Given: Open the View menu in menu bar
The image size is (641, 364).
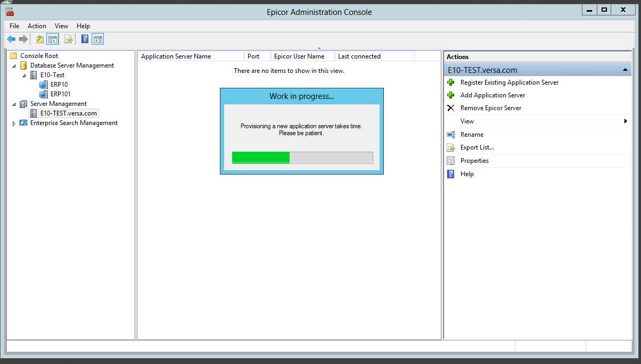Looking at the screenshot, I should pos(61,26).
